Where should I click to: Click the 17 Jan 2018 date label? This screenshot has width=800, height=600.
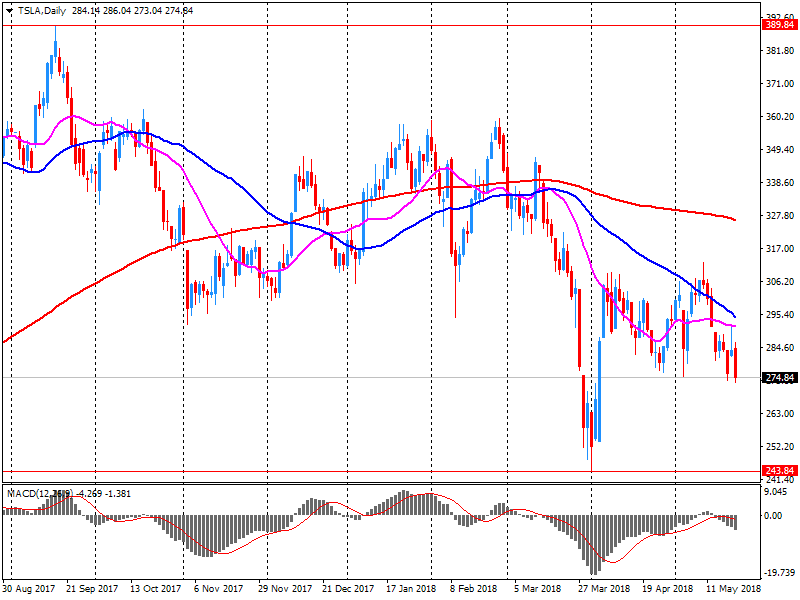point(411,589)
